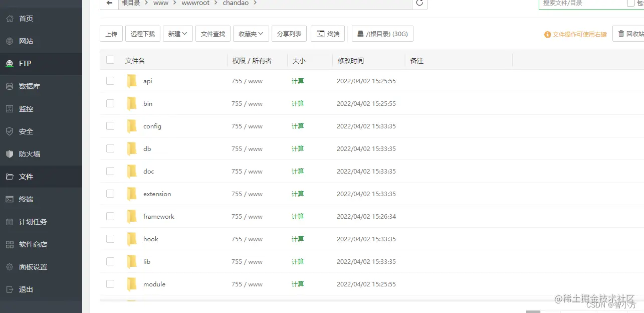Click the 计算 size link for api

click(x=298, y=81)
